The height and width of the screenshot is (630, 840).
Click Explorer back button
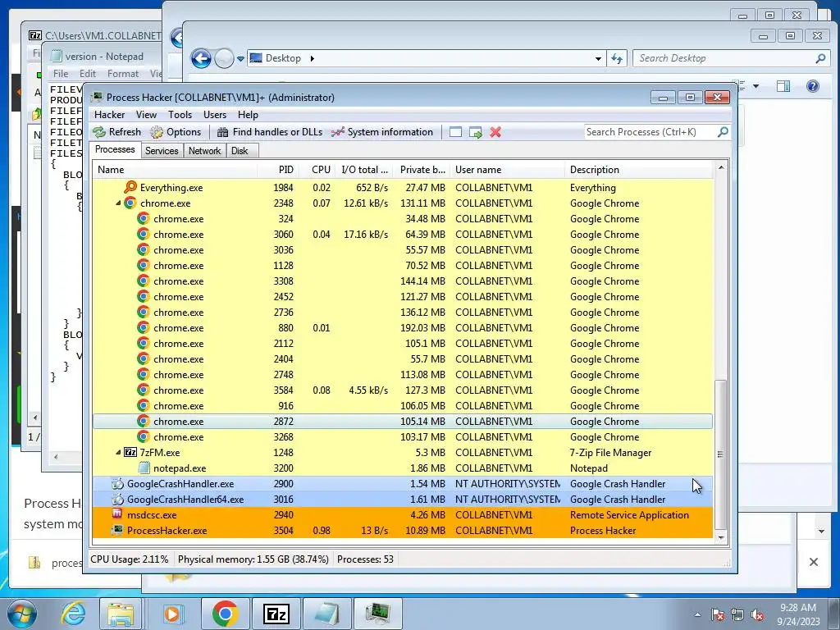coord(202,58)
